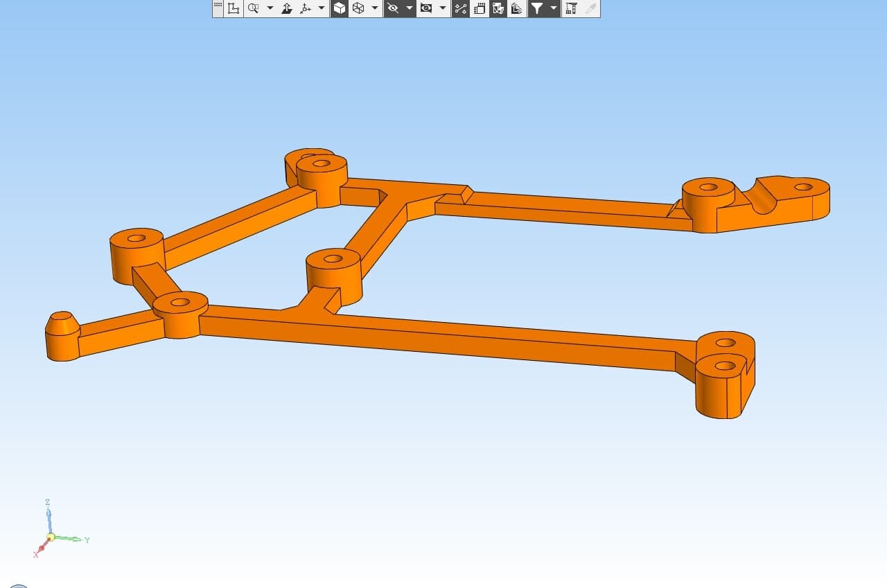The width and height of the screenshot is (887, 588).
Task: Switch to wireframe cube display mode
Action: pos(358,8)
